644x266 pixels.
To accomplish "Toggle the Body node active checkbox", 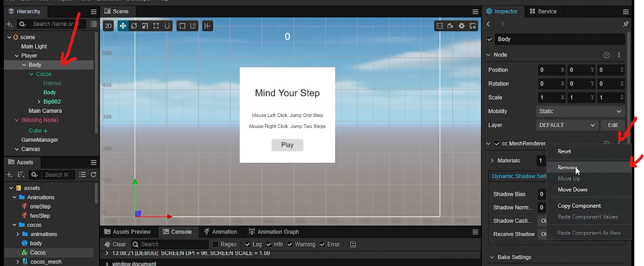I will (490, 39).
